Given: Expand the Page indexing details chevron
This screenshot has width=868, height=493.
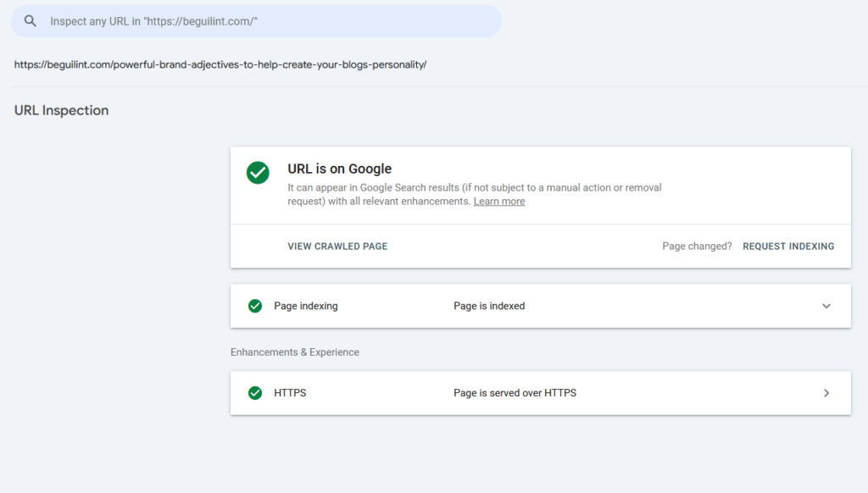Looking at the screenshot, I should [826, 306].
